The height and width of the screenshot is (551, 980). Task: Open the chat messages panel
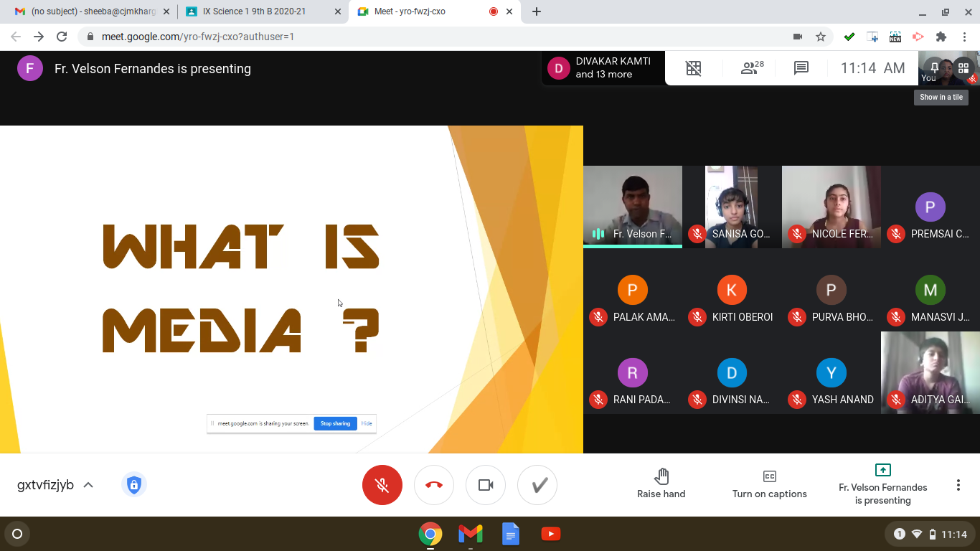point(801,68)
